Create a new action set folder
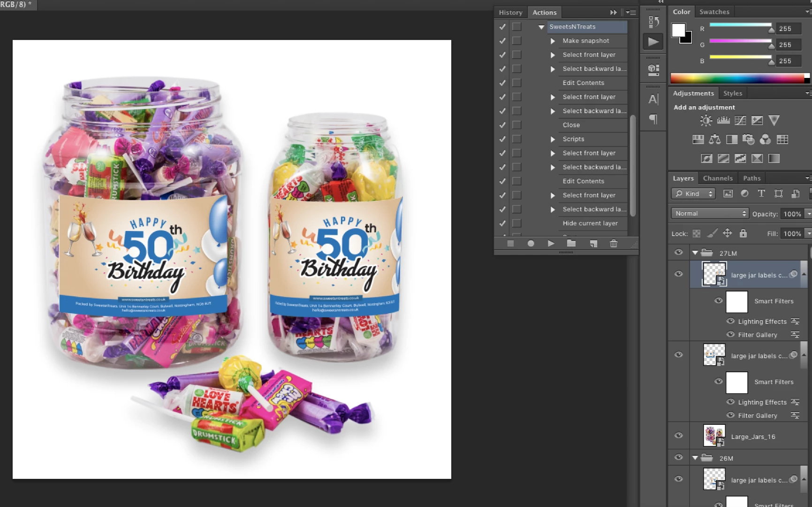This screenshot has width=812, height=507. 571,243
